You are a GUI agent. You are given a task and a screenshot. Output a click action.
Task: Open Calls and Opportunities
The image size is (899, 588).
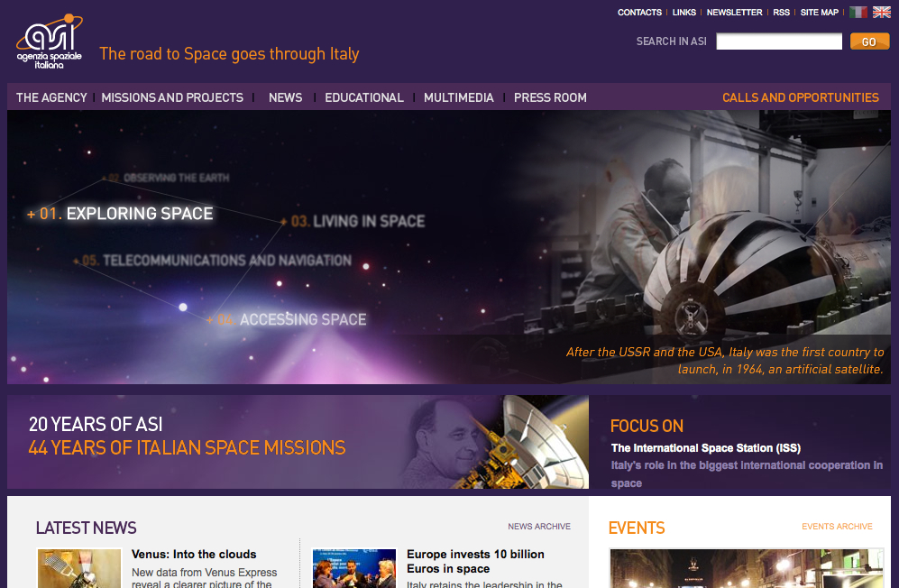coord(800,97)
